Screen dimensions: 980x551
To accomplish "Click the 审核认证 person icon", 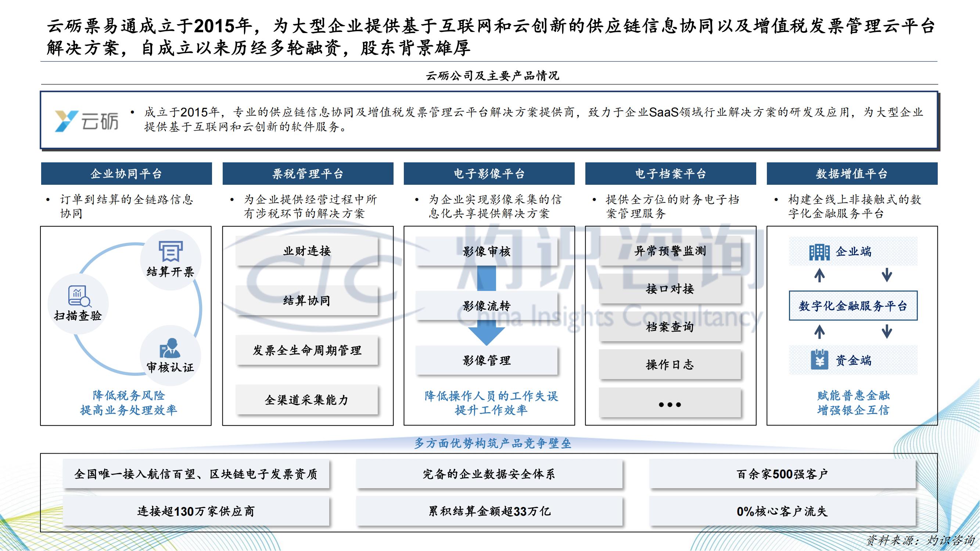I will [x=170, y=348].
